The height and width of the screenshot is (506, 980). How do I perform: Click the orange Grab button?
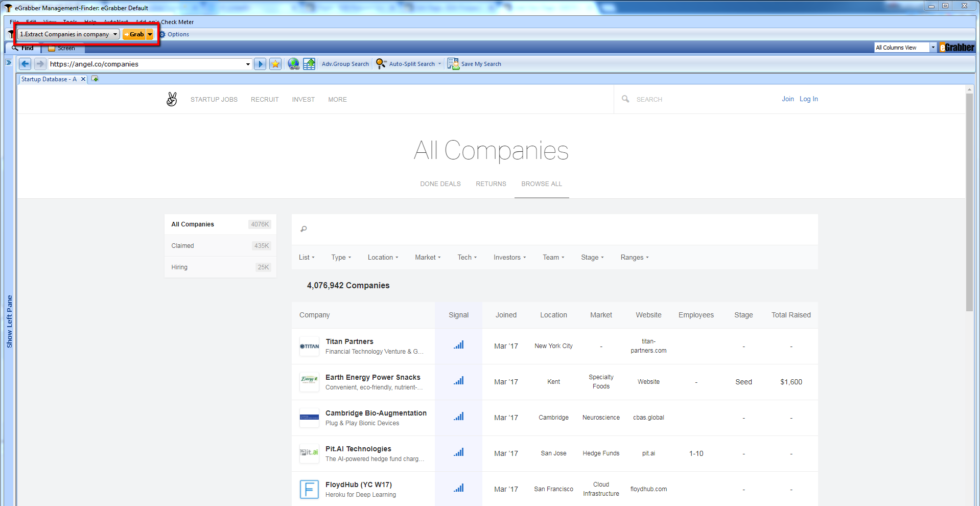pos(134,34)
